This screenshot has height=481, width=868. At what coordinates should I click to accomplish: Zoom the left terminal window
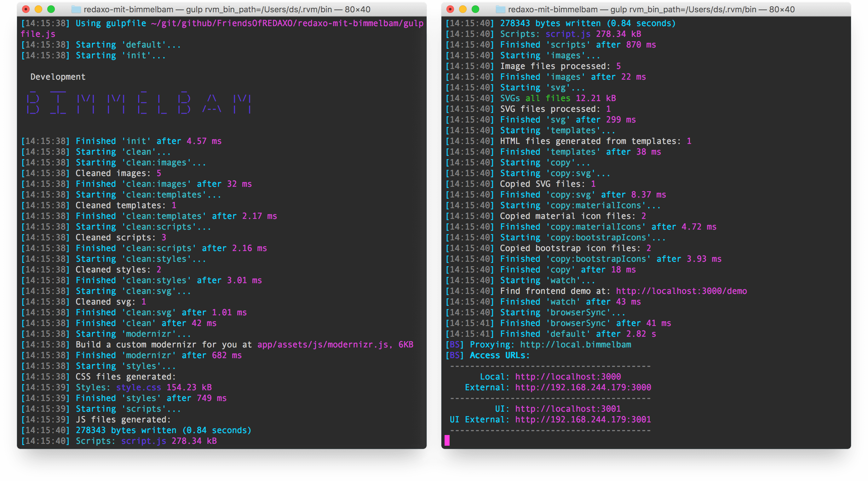[x=51, y=9]
